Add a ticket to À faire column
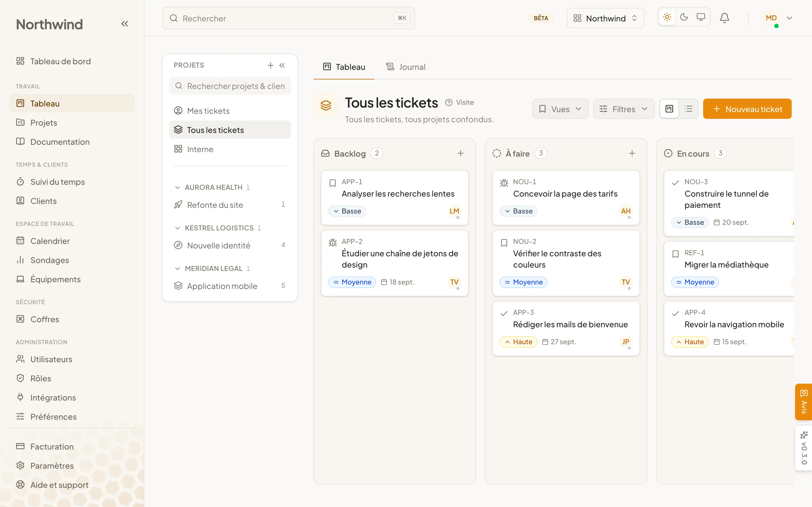 [632, 153]
